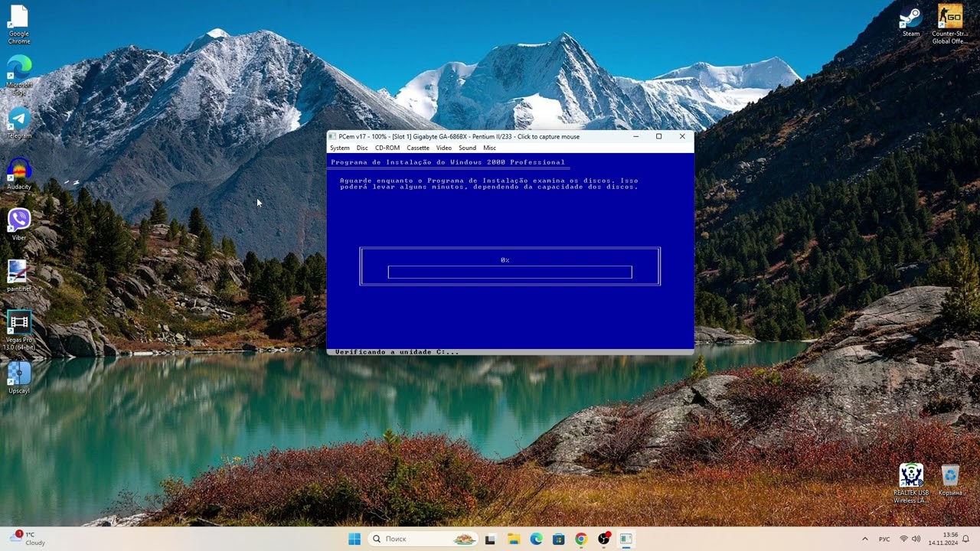Screen dimensions: 980x551
Task: Switch to OBS Studio on the taskbar
Action: (x=604, y=539)
